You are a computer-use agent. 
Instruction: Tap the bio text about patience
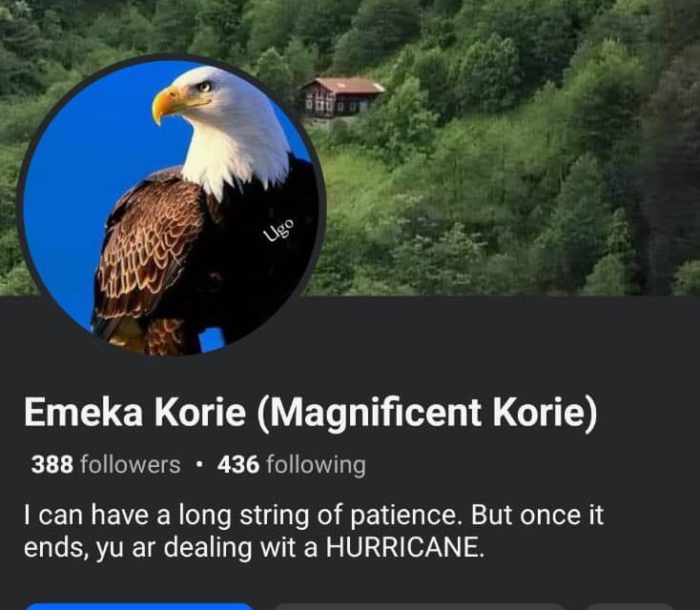coord(314,531)
